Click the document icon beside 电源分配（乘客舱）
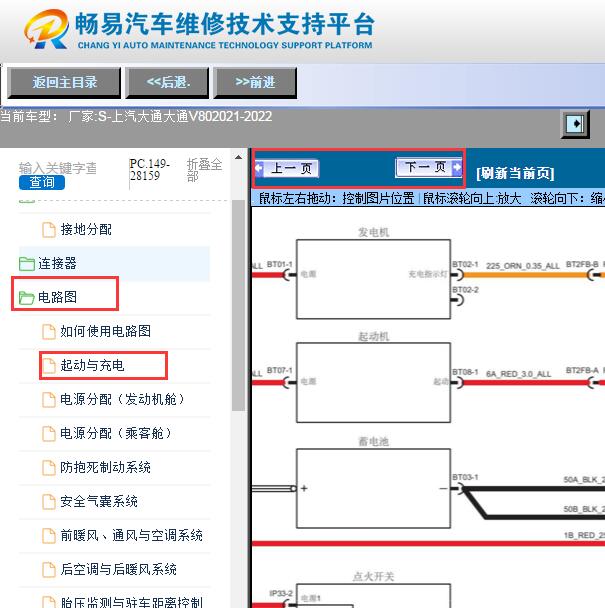The width and height of the screenshot is (605, 608). (x=49, y=434)
